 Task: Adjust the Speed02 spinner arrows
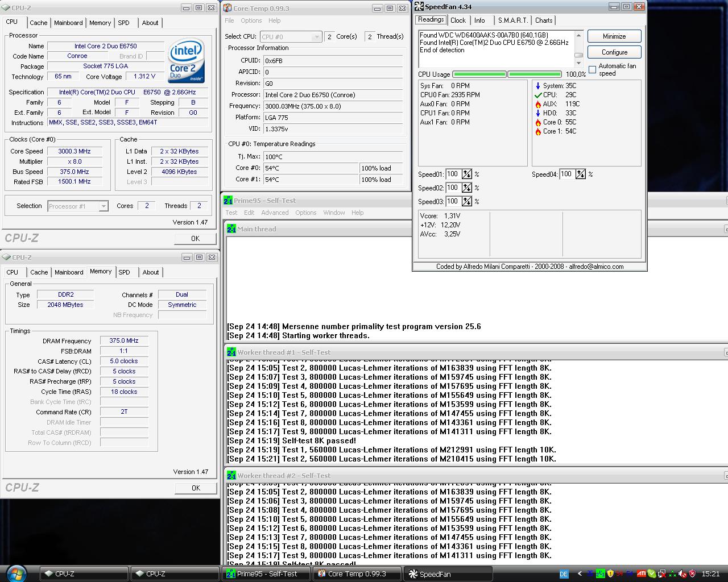coord(467,188)
